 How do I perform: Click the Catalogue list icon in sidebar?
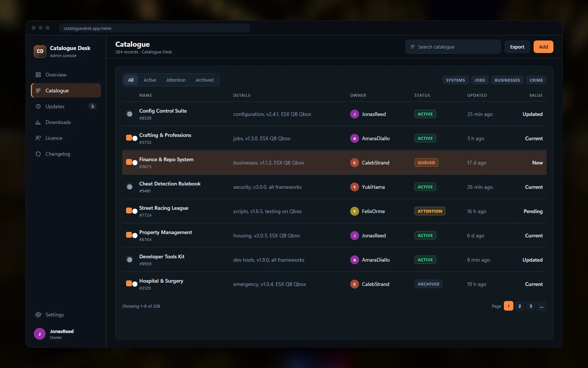point(38,91)
